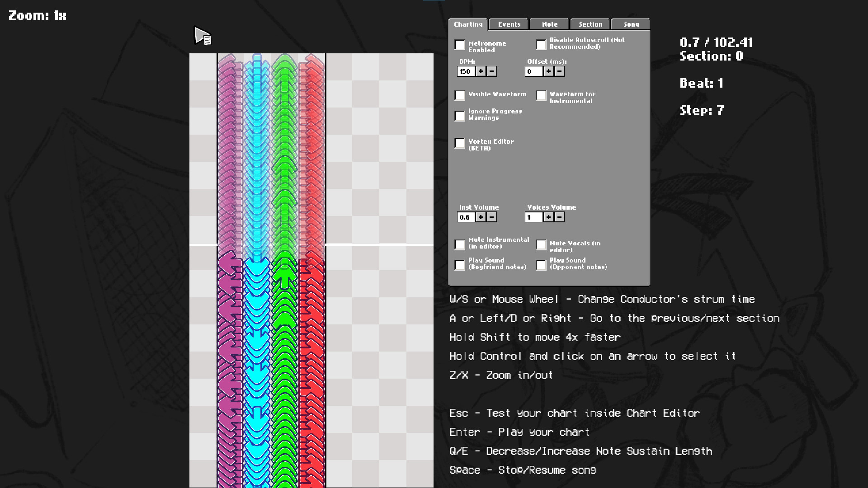
Task: Toggle Disable Autoscroll checkbox
Action: pyautogui.click(x=541, y=45)
